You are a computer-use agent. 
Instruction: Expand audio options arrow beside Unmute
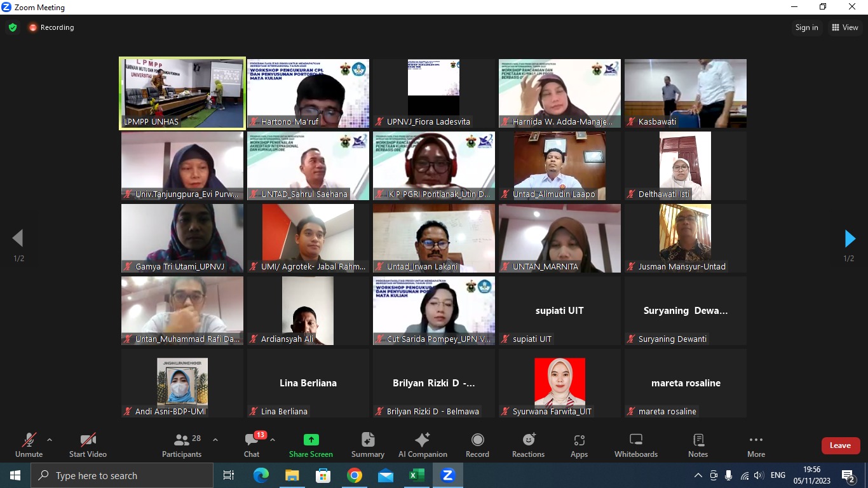(x=50, y=440)
